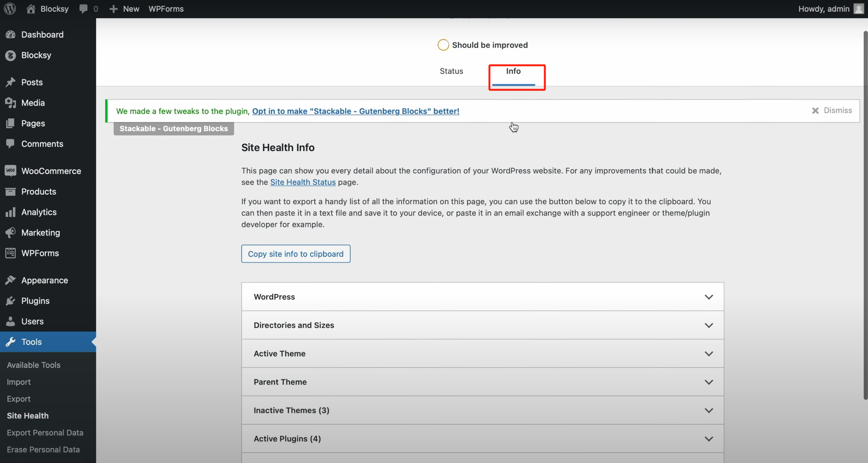Image resolution: width=868 pixels, height=463 pixels.
Task: Open the Site Health Status link
Action: click(x=302, y=182)
